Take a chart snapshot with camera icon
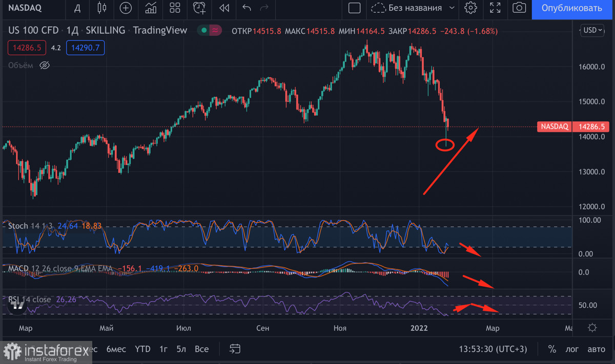The height and width of the screenshot is (364, 615). [x=519, y=8]
